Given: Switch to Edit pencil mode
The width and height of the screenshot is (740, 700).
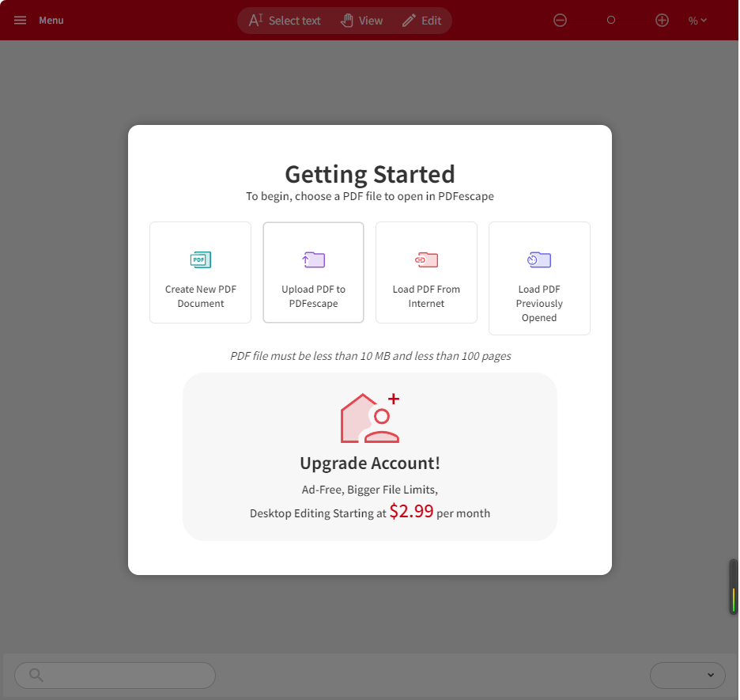Looking at the screenshot, I should (422, 21).
